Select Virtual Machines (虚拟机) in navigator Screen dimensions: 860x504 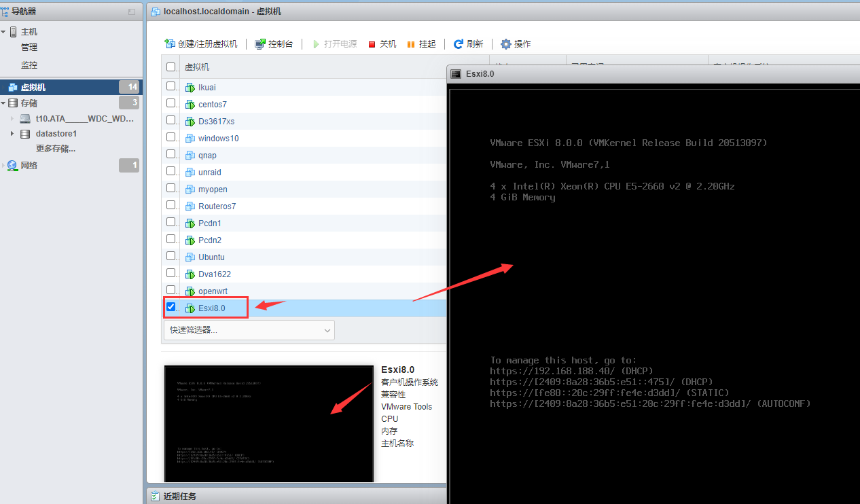(71, 87)
